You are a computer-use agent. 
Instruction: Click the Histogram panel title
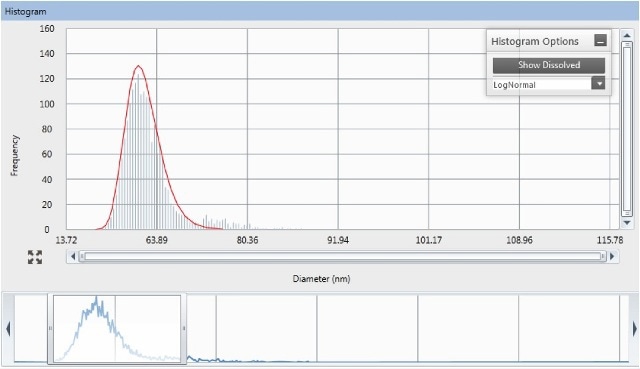25,12
